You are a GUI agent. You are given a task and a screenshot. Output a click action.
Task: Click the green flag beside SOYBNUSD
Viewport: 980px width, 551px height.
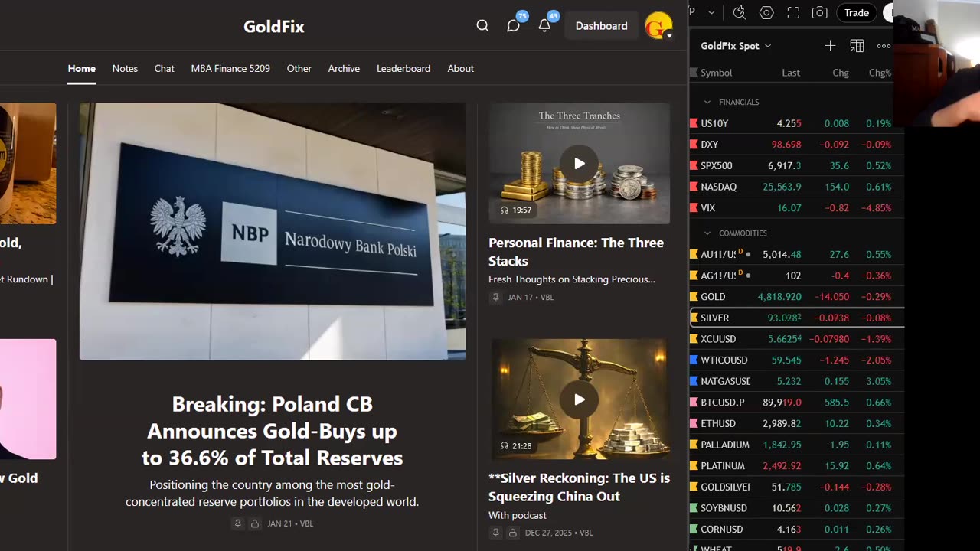tap(694, 508)
